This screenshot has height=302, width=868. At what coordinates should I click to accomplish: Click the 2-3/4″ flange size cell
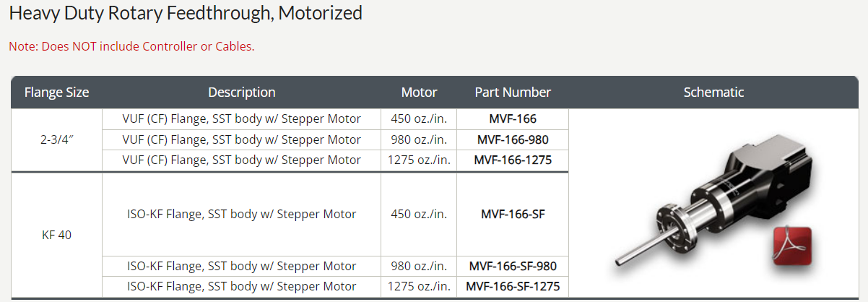(56, 139)
